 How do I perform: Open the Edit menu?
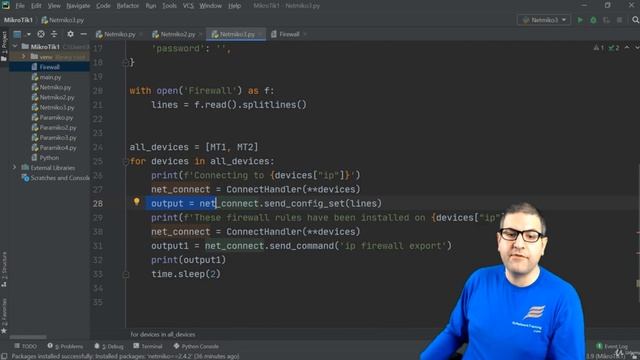[x=36, y=6]
